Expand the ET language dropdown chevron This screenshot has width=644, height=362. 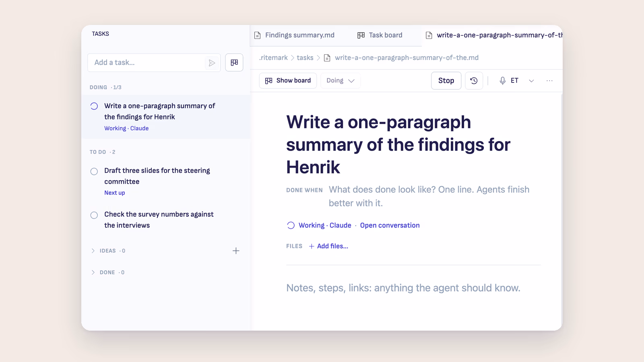coord(531,80)
